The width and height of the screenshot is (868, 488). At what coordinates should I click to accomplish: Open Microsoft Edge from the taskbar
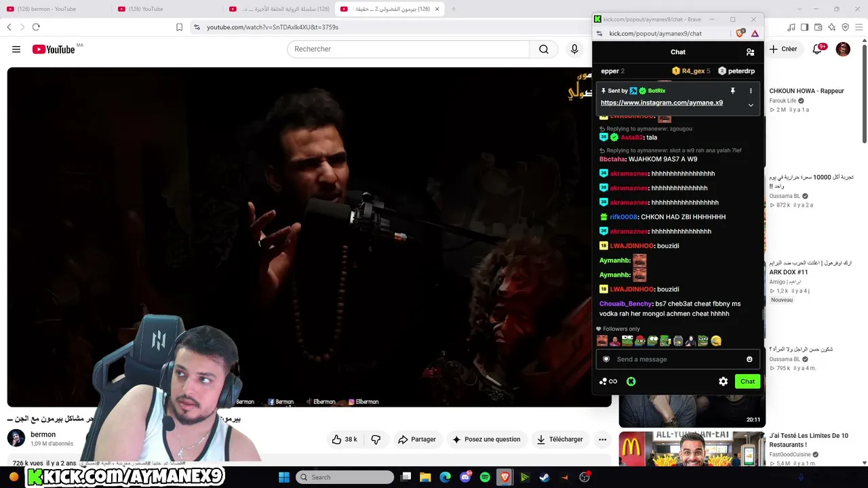tap(445, 477)
